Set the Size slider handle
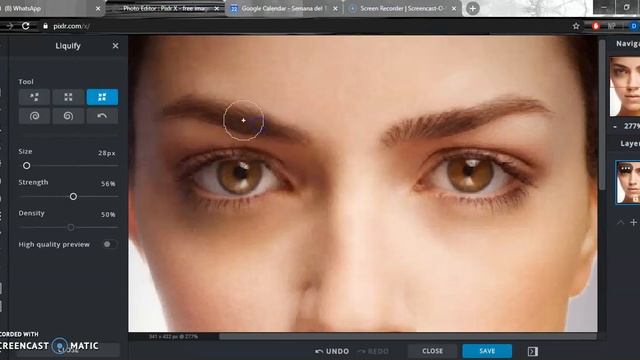Viewport: 640px width, 360px height. (x=27, y=166)
